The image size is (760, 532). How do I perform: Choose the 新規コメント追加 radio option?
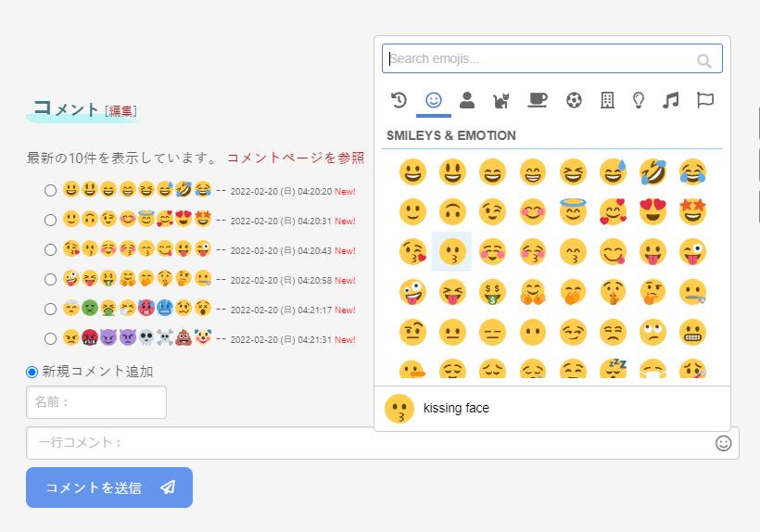[32, 372]
